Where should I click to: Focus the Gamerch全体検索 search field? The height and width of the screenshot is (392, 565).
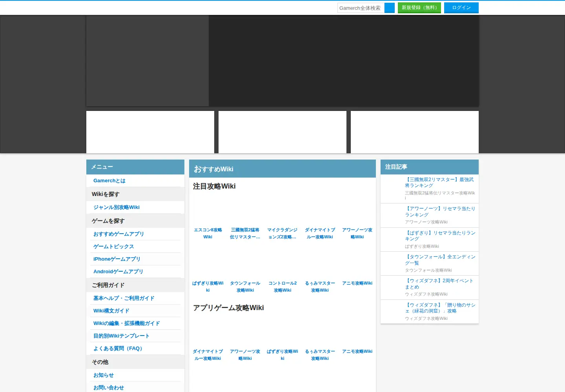(x=361, y=8)
